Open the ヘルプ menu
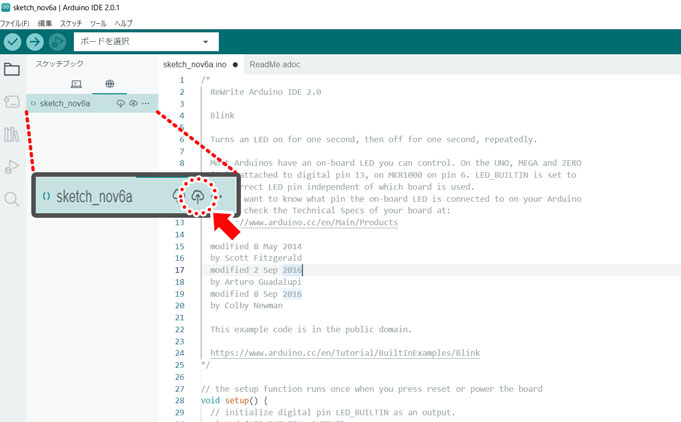 point(123,23)
